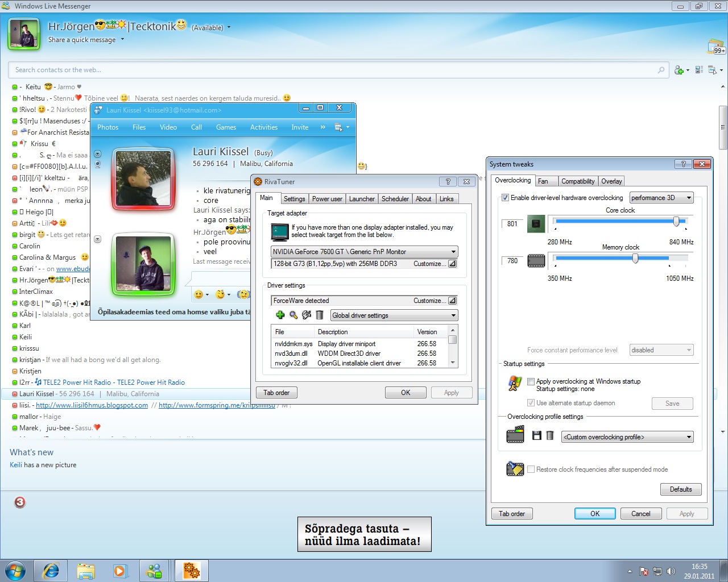Check Restore clock frequencies after suspended mode
Viewport: 728px width, 582px height.
tap(531, 469)
